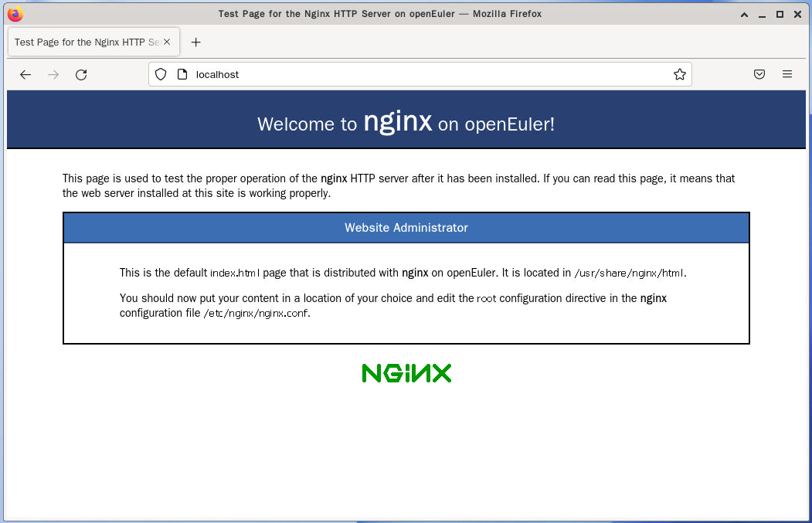
Task: Show site information page icon
Action: [182, 75]
